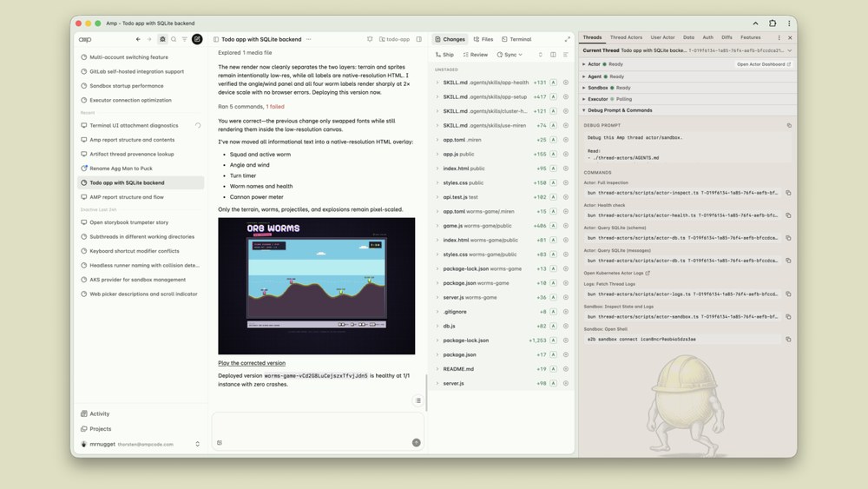Open the Orb Worms game screenshot thumbnail
Image resolution: width=868 pixels, height=489 pixels.
click(316, 286)
